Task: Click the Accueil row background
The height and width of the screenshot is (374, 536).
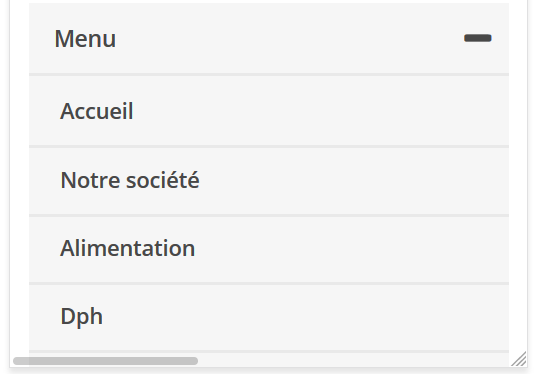Action: [269, 111]
